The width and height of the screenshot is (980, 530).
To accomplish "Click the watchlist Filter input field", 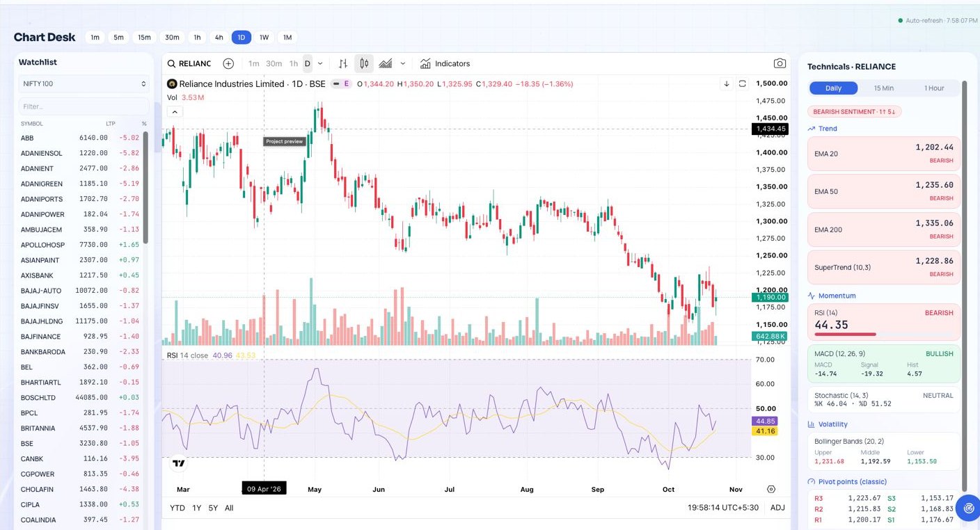I will [x=84, y=106].
